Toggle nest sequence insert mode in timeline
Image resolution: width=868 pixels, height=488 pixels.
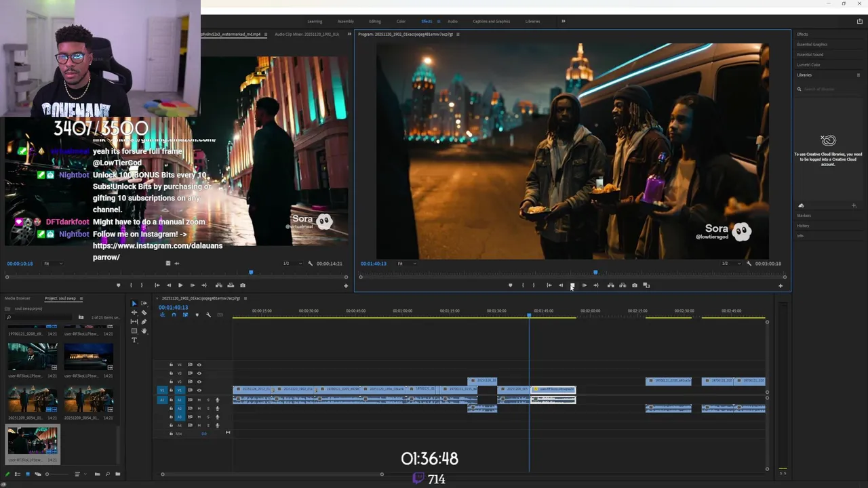click(x=162, y=314)
